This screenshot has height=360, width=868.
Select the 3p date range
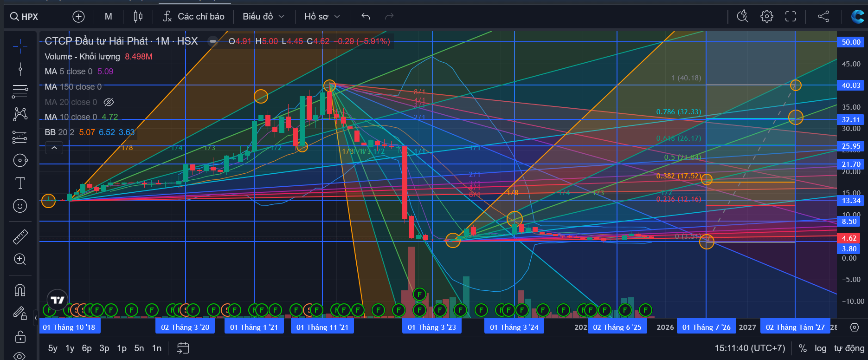[x=104, y=348]
